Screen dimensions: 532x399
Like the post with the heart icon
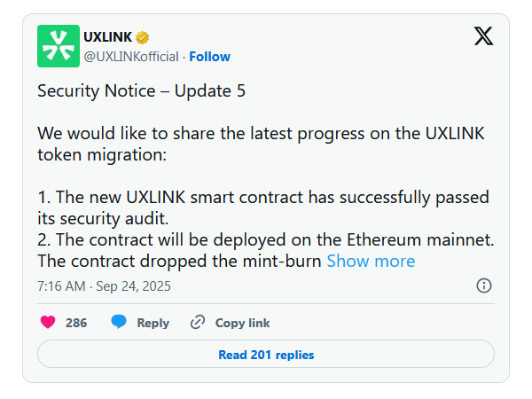(48, 322)
